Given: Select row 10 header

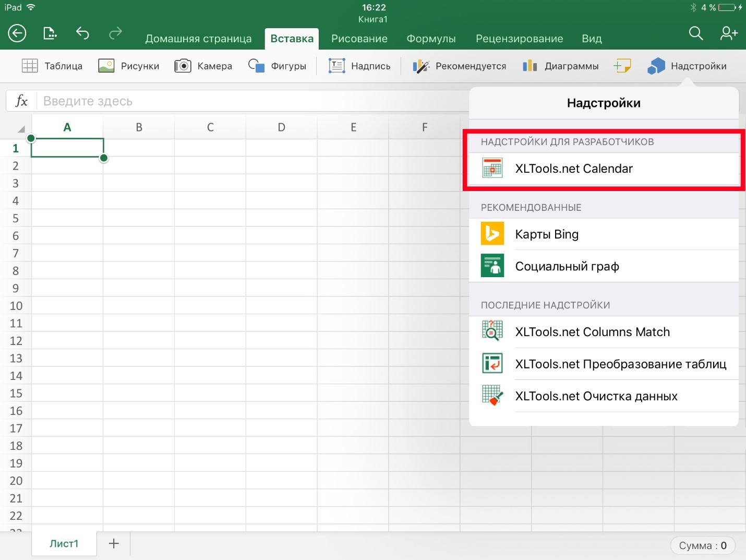Looking at the screenshot, I should tap(16, 306).
